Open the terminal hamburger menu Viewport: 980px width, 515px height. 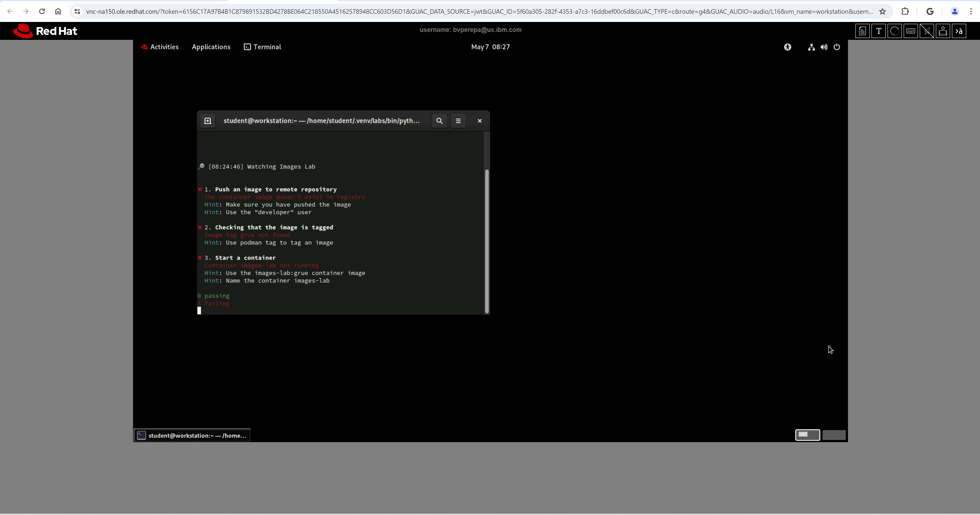[458, 121]
